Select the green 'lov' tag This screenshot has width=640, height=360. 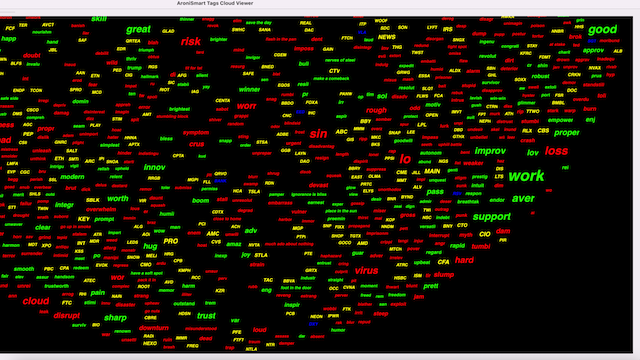pyautogui.click(x=532, y=153)
